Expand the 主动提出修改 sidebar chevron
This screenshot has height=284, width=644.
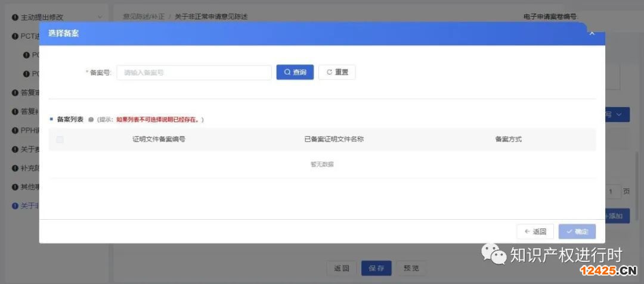(x=100, y=17)
